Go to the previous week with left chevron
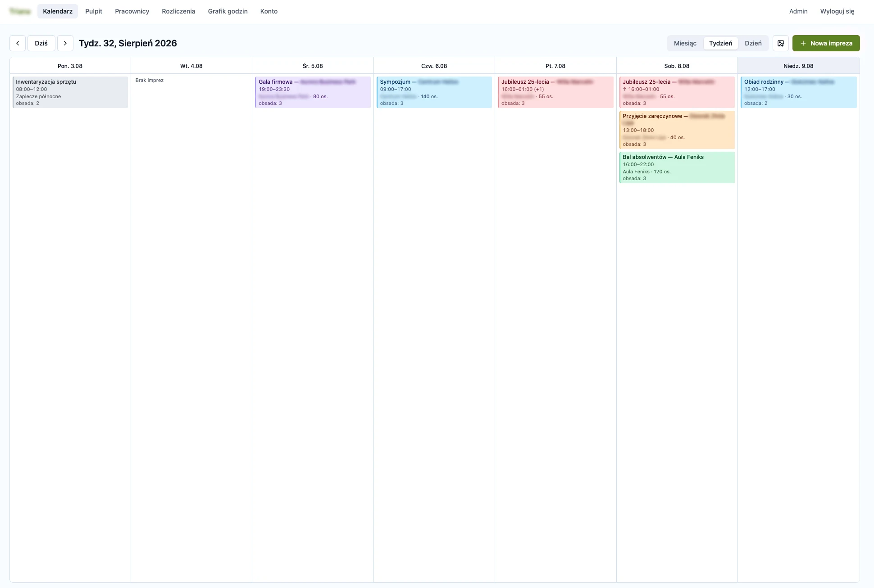This screenshot has width=874, height=588. 18,43
